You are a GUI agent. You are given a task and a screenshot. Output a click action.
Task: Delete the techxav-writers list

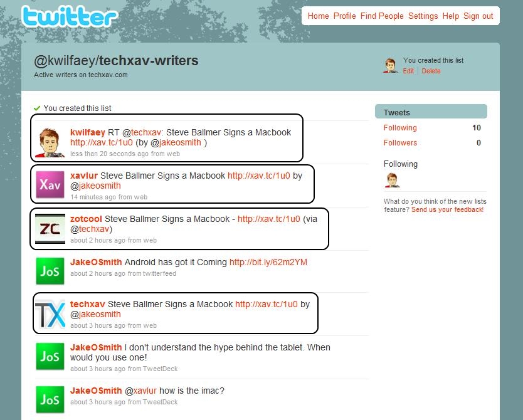pyautogui.click(x=431, y=71)
